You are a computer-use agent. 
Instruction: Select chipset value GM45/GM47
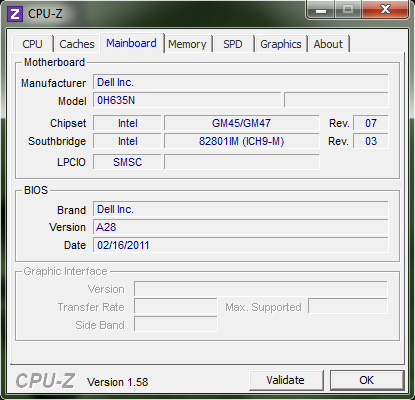[x=241, y=123]
